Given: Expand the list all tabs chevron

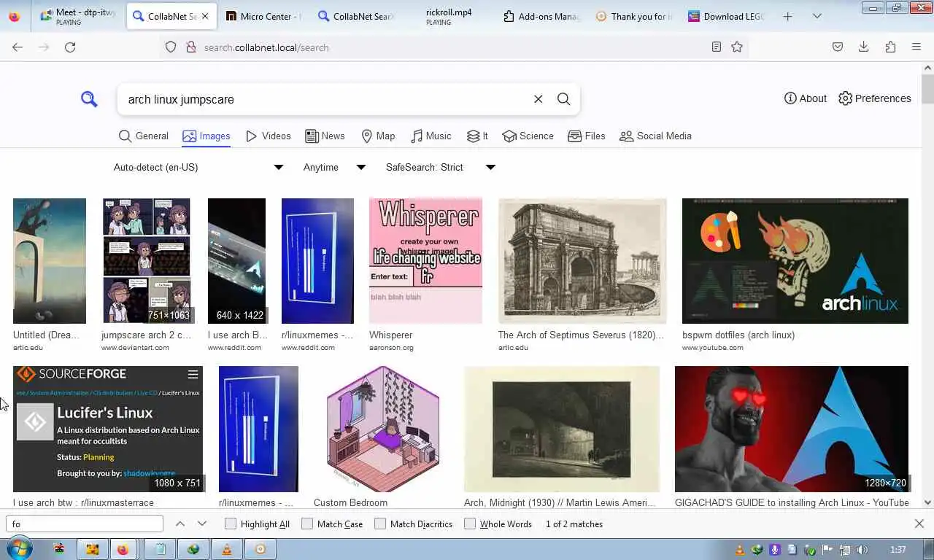Looking at the screenshot, I should pyautogui.click(x=817, y=16).
